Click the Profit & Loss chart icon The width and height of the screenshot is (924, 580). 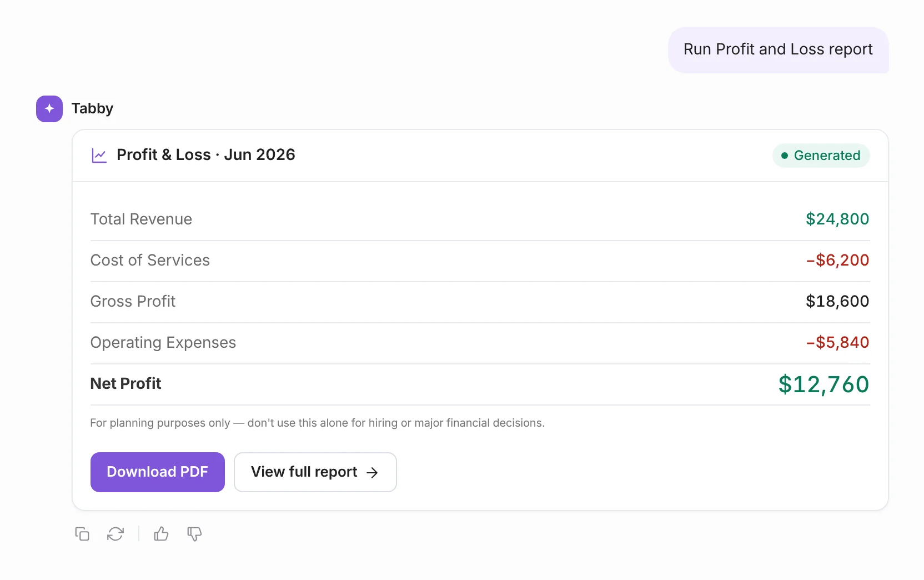99,156
